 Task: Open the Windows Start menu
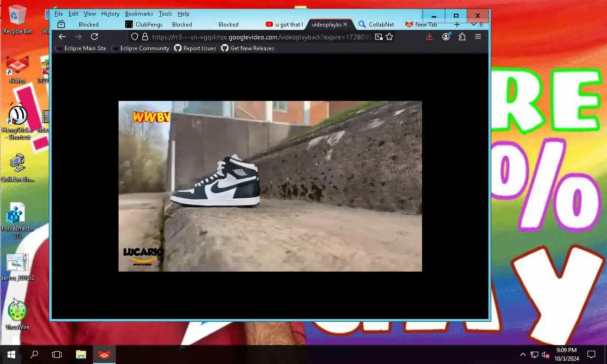click(x=11, y=354)
